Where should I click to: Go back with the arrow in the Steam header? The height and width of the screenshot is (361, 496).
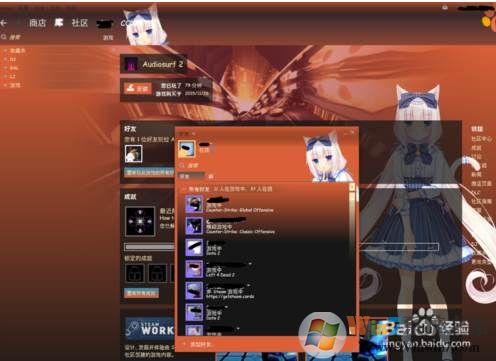(4, 23)
